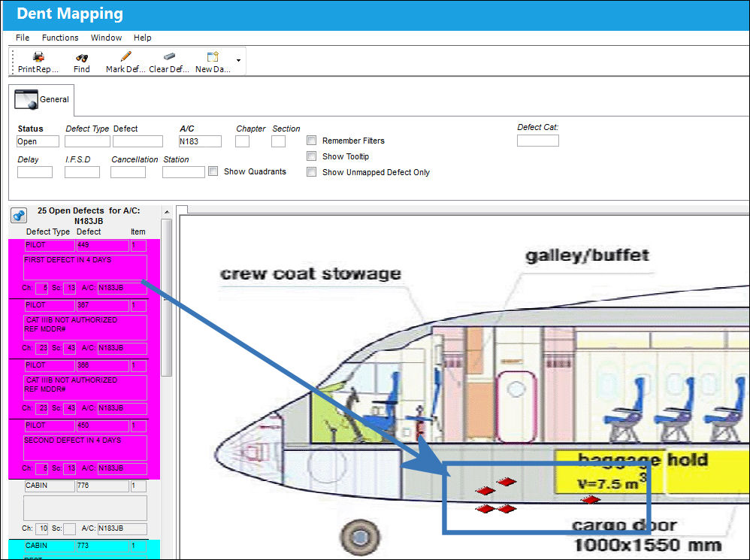Switch to the General tab

(42, 99)
